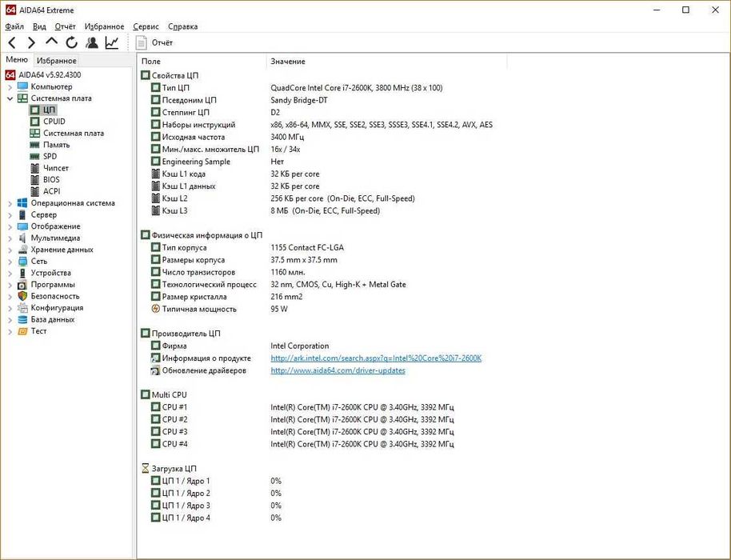Select the Типичная мощность row
This screenshot has width=731, height=560.
coord(219,309)
